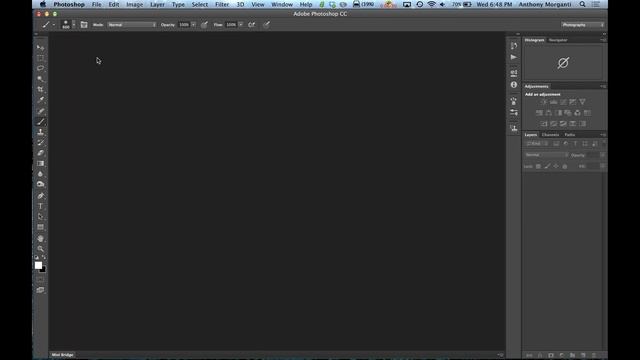Select the Brush tool in the Tools panel
This screenshot has width=640, height=360.
coord(40,122)
